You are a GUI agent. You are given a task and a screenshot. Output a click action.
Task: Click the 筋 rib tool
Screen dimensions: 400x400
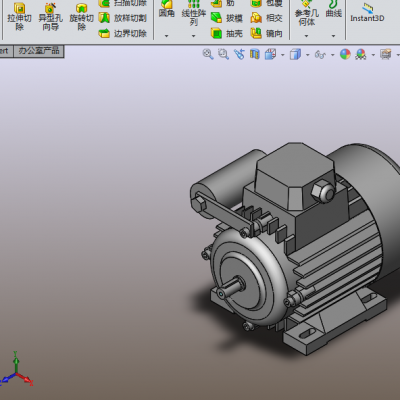pyautogui.click(x=223, y=3)
